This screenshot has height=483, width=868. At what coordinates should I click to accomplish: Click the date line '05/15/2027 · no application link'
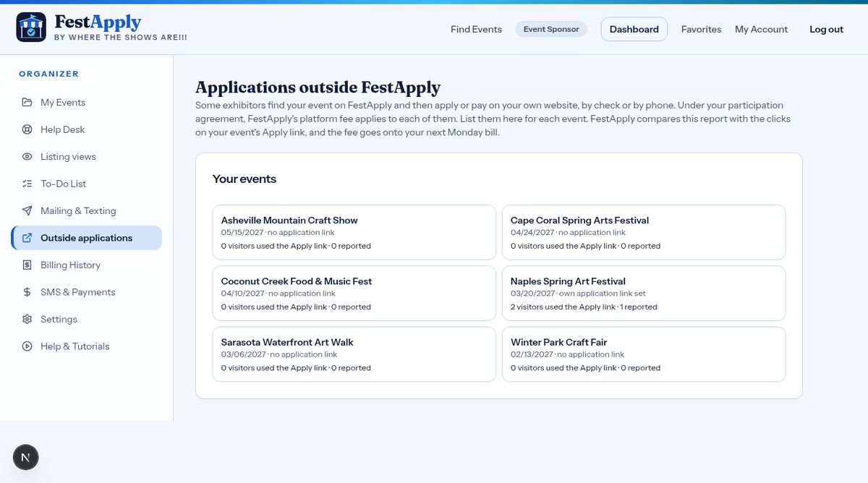click(278, 233)
